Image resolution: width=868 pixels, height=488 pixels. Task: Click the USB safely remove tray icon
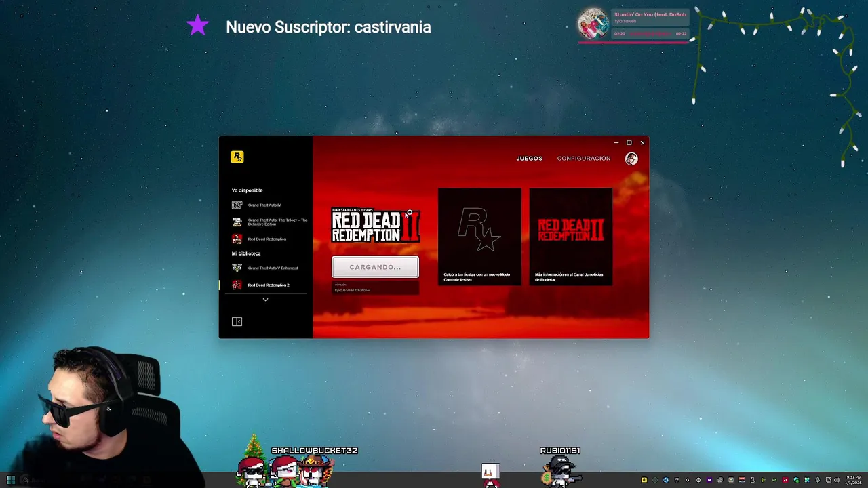tap(753, 480)
